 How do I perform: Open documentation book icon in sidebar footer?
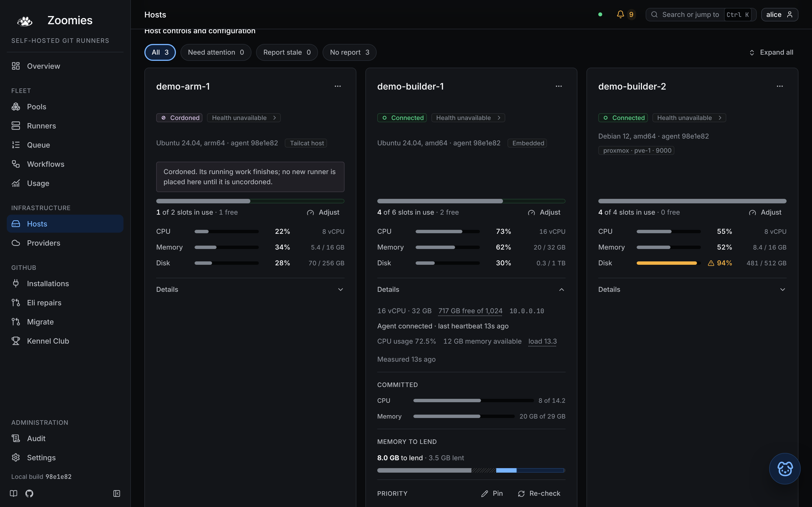tap(14, 493)
